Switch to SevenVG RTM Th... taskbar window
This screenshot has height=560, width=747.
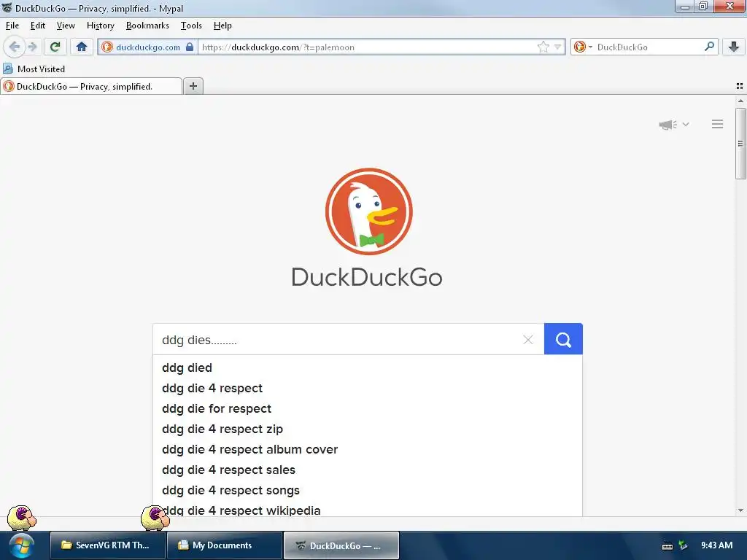click(108, 545)
